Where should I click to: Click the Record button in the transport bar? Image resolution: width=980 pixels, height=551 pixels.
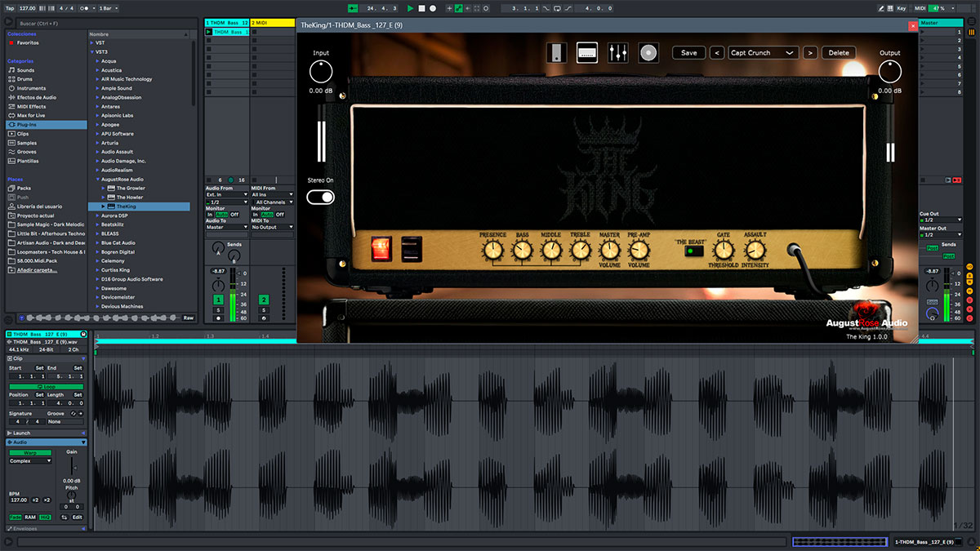[x=432, y=8]
